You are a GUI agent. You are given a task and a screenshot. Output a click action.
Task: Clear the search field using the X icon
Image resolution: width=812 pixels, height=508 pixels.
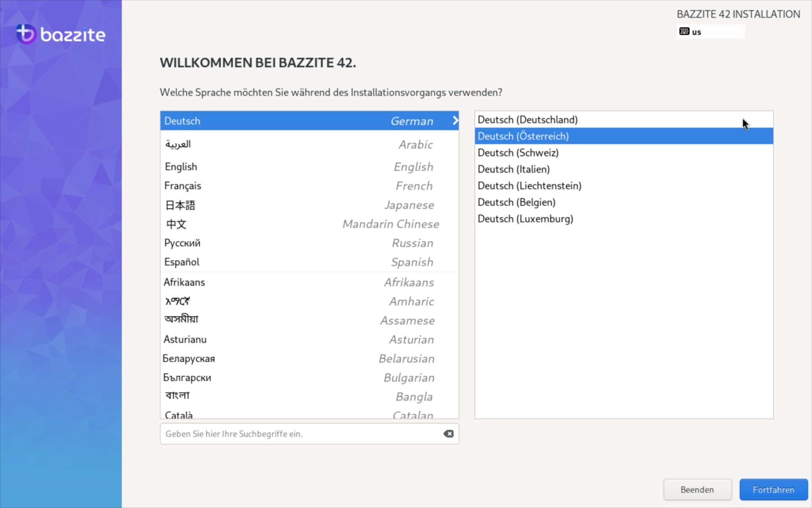click(448, 434)
